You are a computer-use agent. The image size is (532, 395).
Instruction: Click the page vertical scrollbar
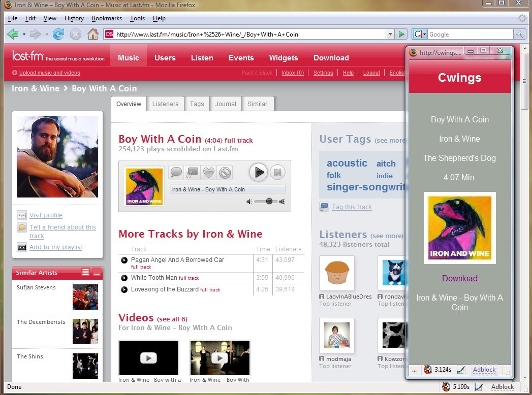[524, 80]
